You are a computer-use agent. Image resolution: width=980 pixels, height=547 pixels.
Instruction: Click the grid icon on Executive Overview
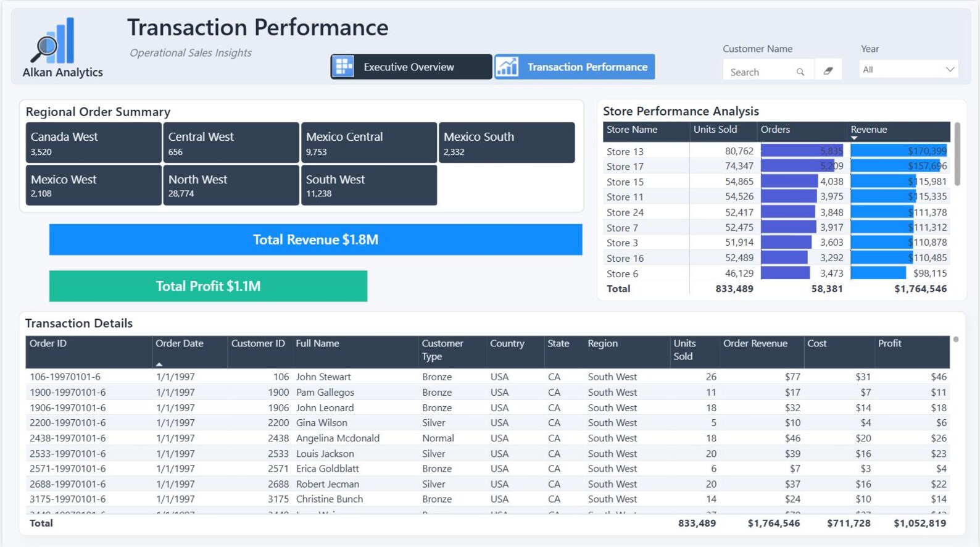(344, 67)
